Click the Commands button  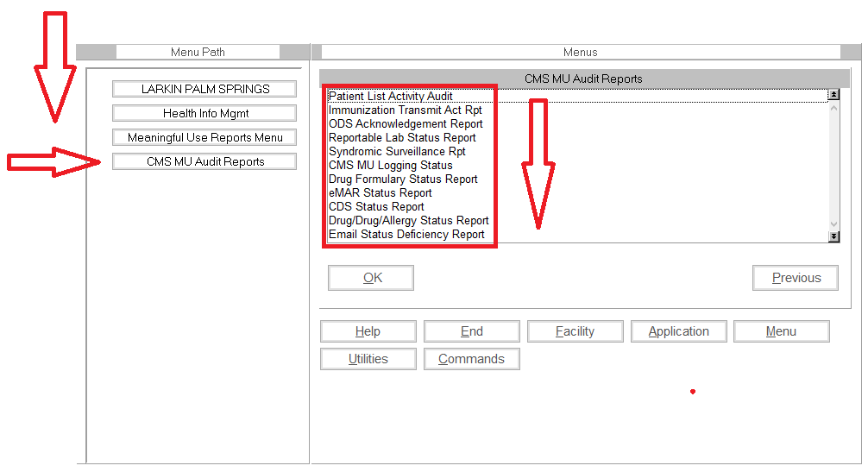(x=471, y=359)
